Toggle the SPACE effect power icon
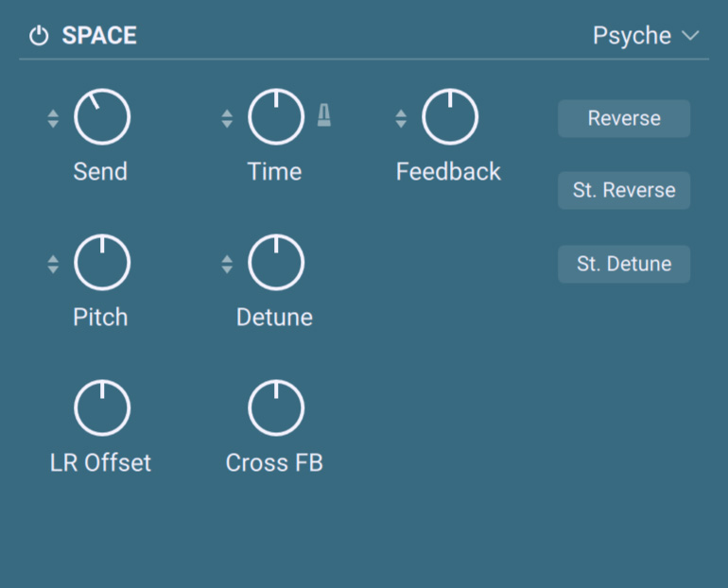Viewport: 728px width, 588px height. 39,37
